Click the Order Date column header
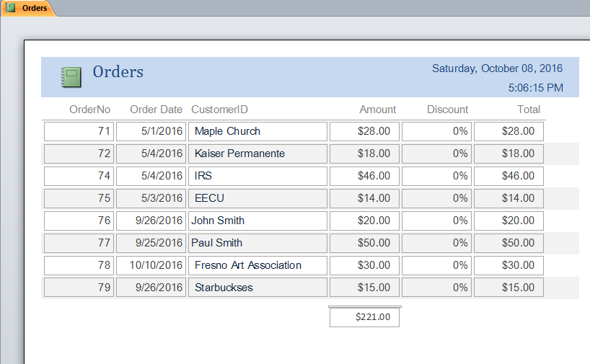The height and width of the screenshot is (364, 590). [x=156, y=110]
